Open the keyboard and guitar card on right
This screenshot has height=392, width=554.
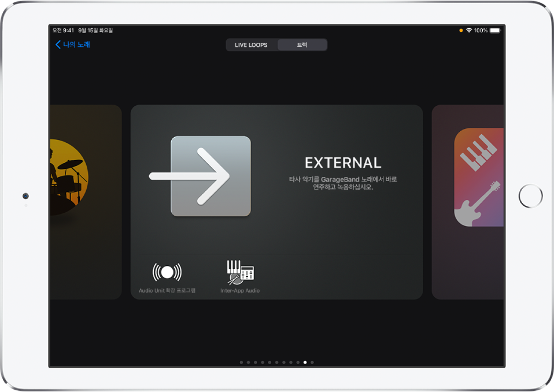[468, 202]
